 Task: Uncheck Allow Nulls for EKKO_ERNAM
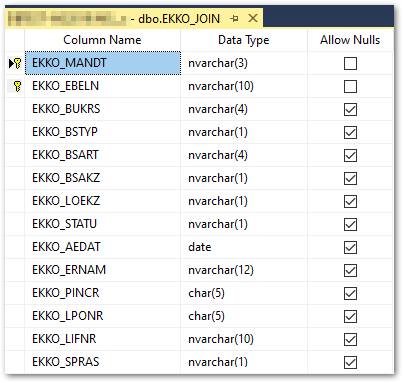tap(350, 270)
